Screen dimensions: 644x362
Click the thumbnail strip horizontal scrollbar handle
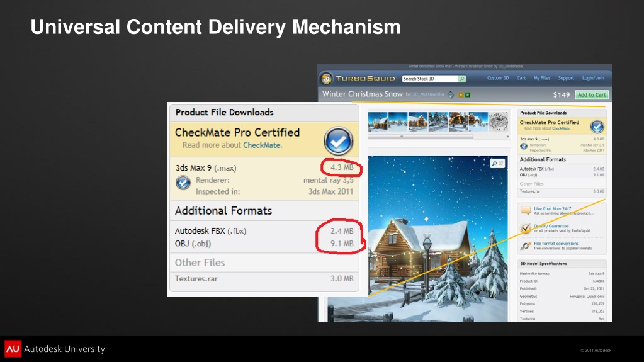pyautogui.click(x=421, y=137)
